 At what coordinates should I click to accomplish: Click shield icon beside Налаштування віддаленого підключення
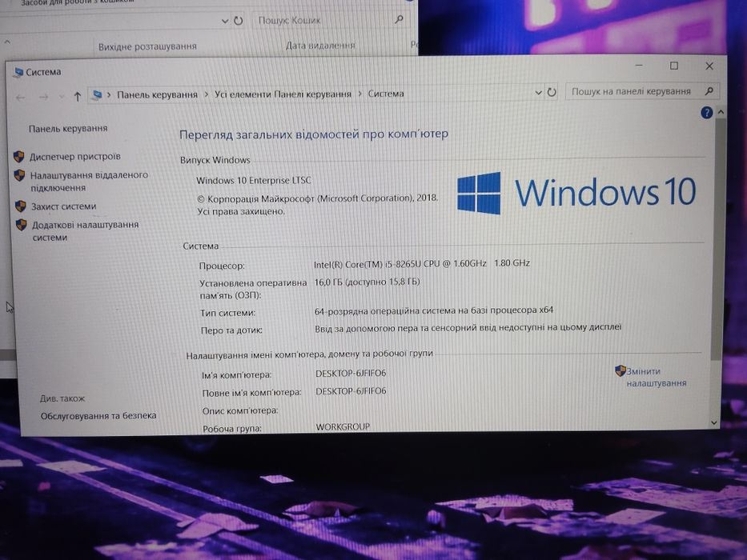(x=19, y=175)
